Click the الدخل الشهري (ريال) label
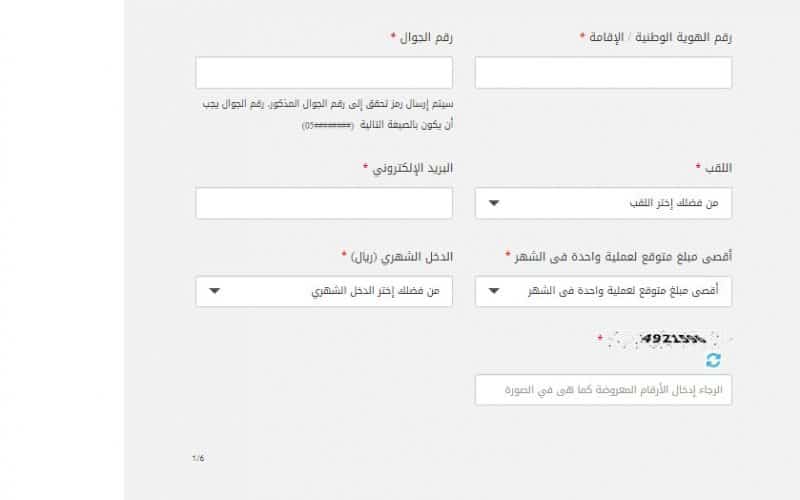This screenshot has width=800, height=500. click(x=402, y=256)
